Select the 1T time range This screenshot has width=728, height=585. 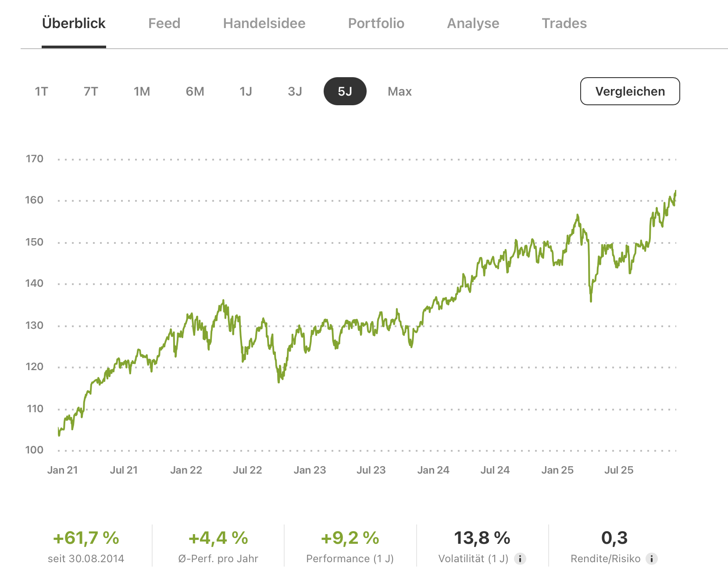point(41,91)
